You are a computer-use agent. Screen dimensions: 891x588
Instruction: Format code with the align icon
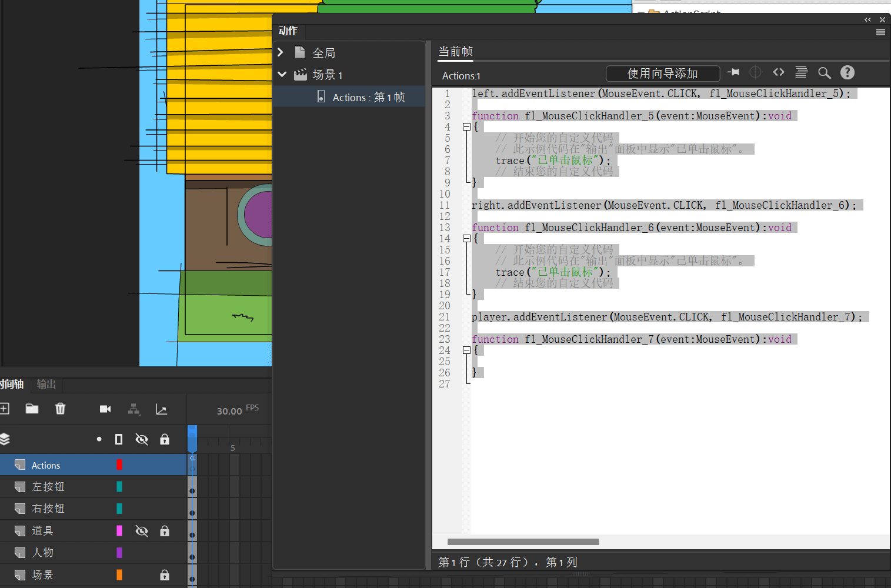point(801,72)
